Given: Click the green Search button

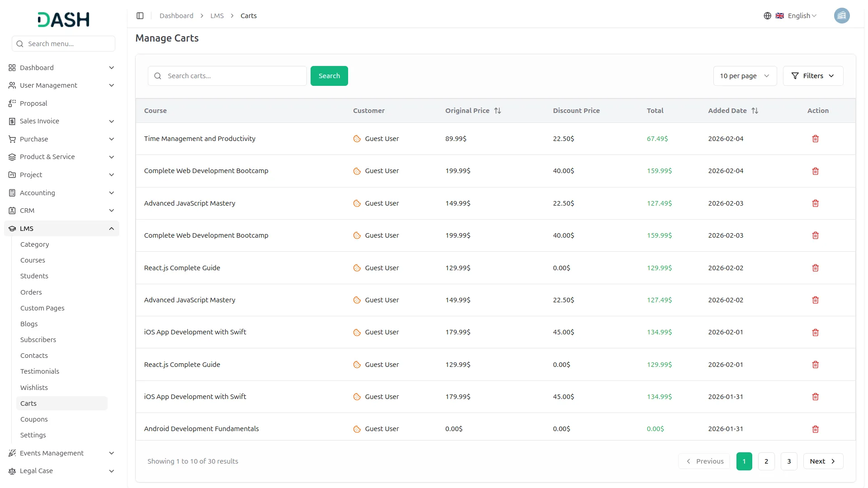Looking at the screenshot, I should coord(329,76).
